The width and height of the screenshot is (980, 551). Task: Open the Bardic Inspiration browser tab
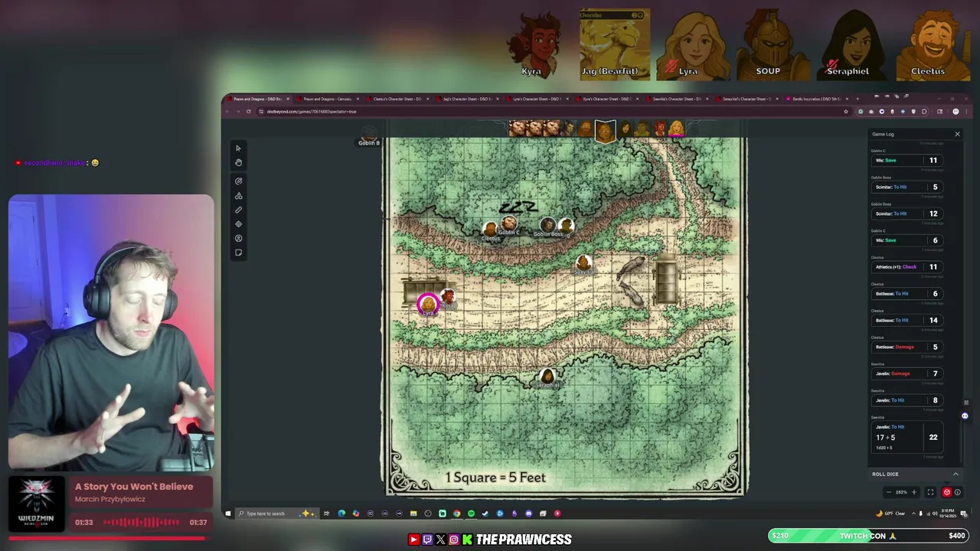[x=816, y=99]
